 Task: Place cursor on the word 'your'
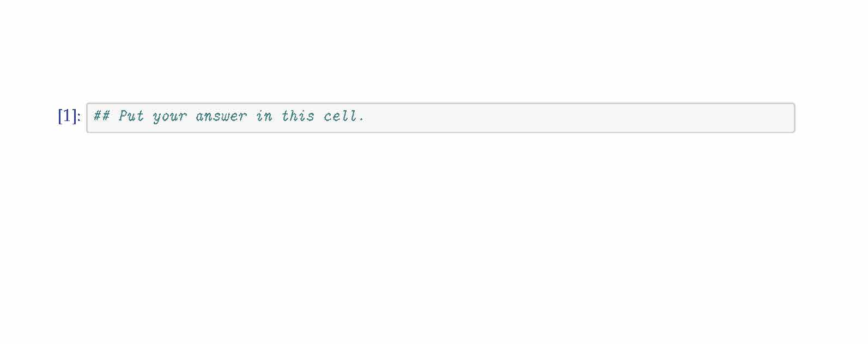169,117
